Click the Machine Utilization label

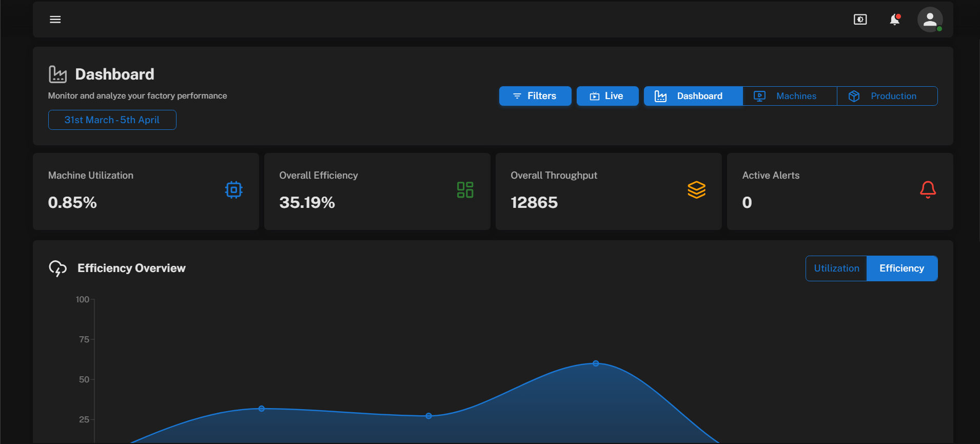click(91, 176)
